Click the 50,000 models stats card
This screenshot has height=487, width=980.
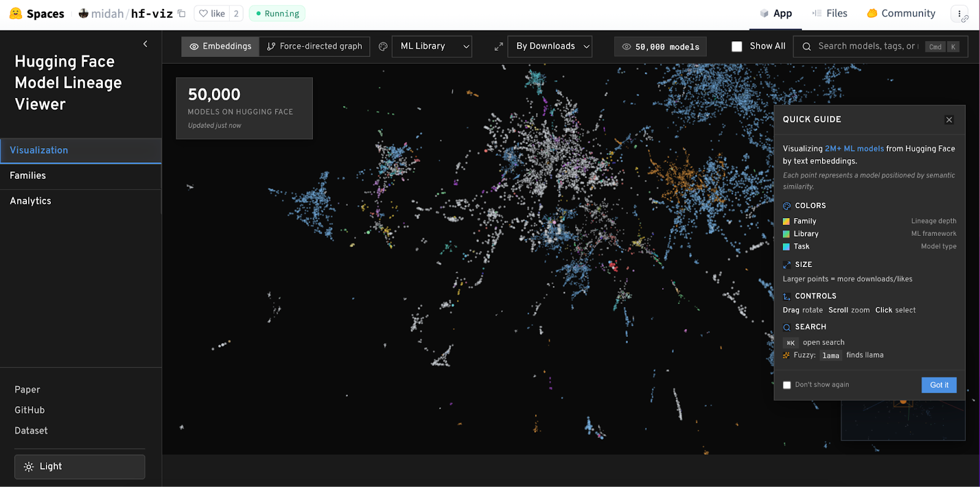tap(244, 108)
